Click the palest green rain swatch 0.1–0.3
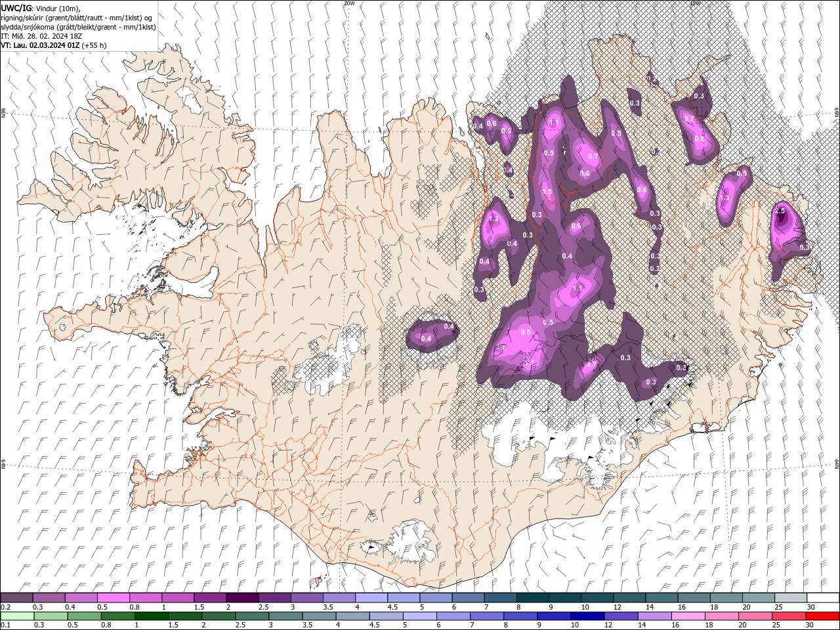 pyautogui.click(x=17, y=616)
